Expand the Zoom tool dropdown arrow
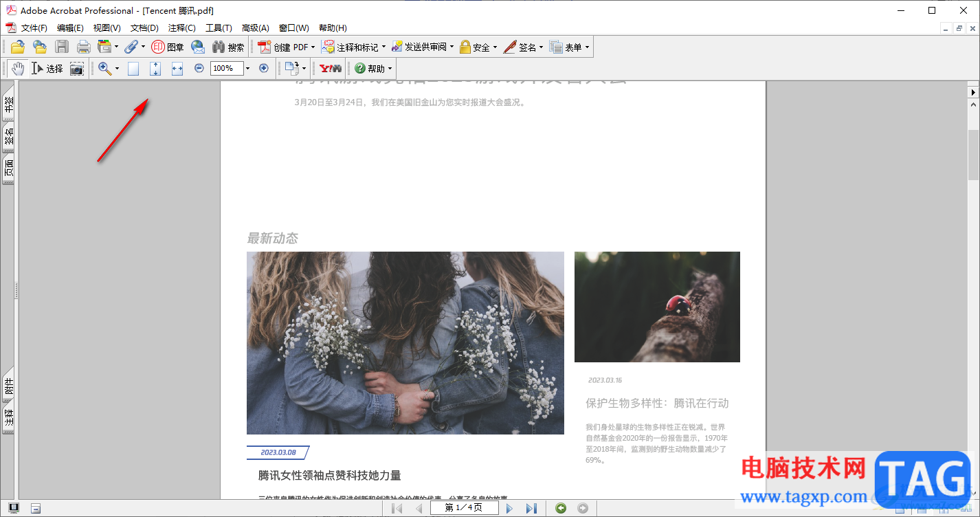The height and width of the screenshot is (517, 980). (117, 68)
